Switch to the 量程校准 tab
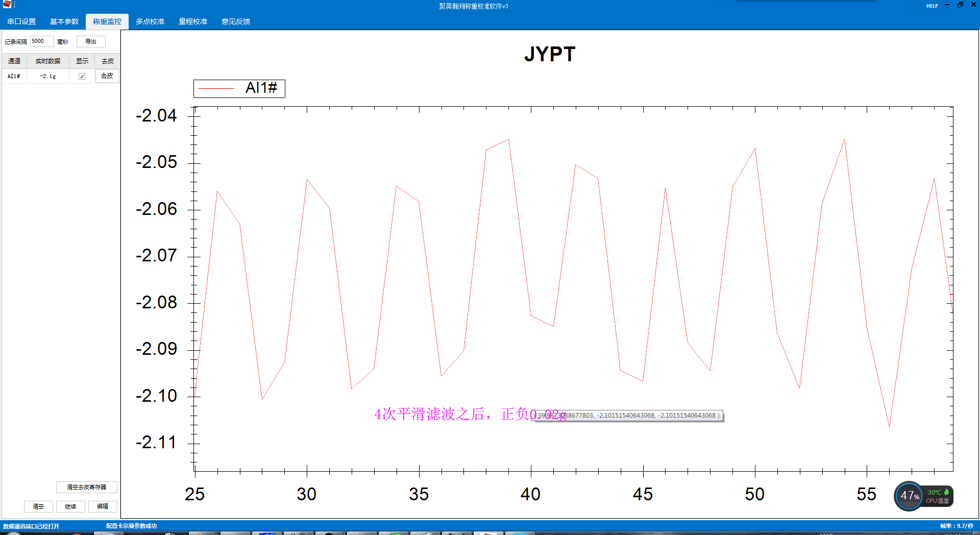The image size is (980, 535). (x=192, y=21)
